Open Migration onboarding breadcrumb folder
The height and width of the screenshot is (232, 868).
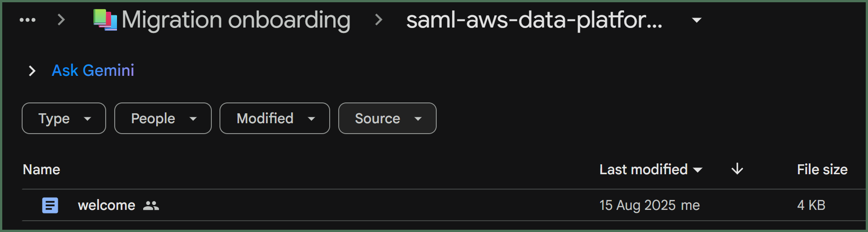point(236,20)
